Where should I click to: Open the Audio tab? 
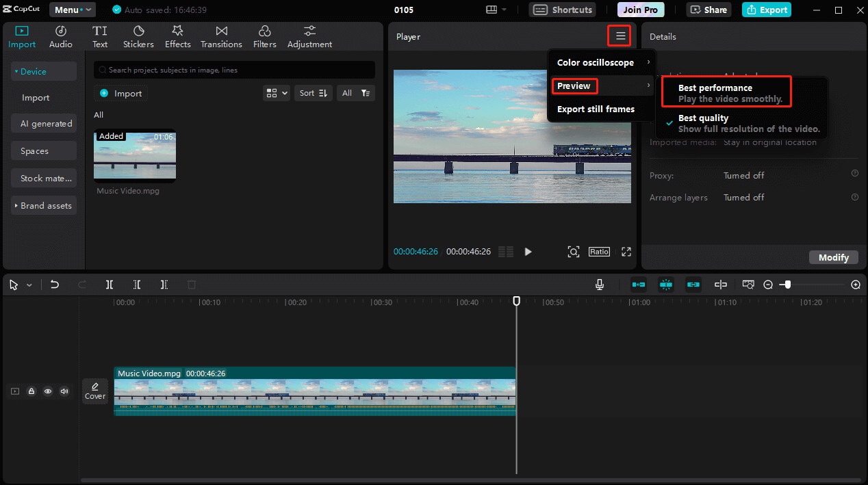pos(60,37)
